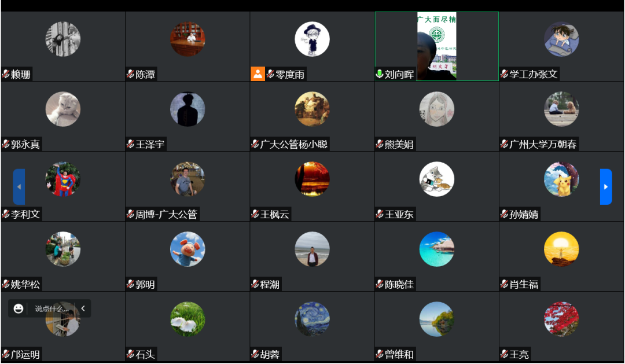Click the white cat avatar of 郭永真
The height and width of the screenshot is (364, 625).
63,109
